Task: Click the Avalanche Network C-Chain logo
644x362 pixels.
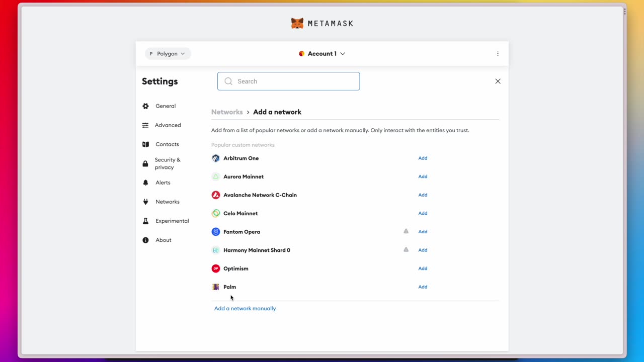Action: [x=216, y=195]
